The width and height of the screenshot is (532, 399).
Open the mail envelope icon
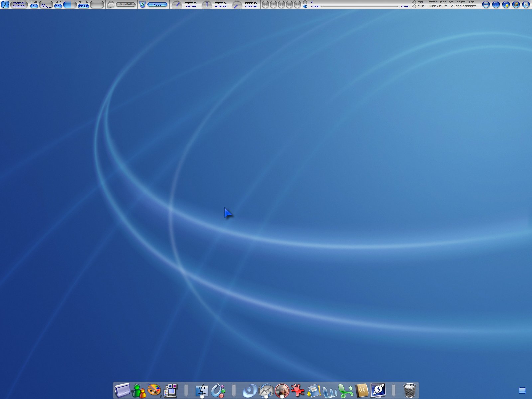tap(111, 5)
